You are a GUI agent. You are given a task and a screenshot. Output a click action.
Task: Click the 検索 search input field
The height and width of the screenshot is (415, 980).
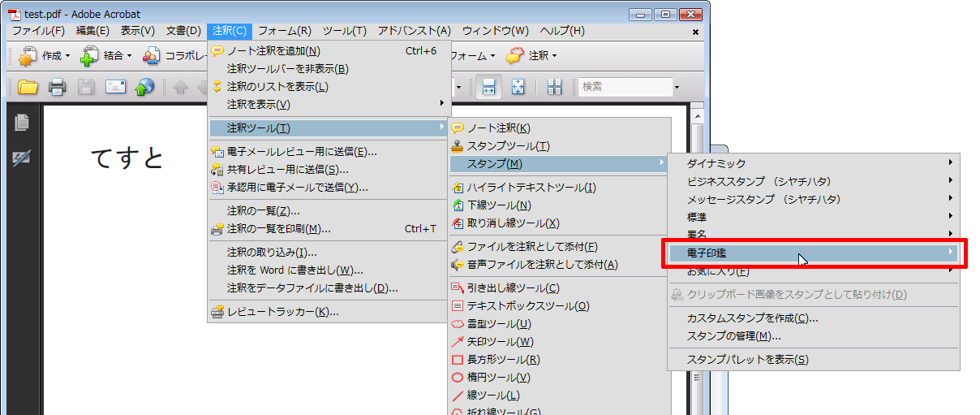click(x=625, y=87)
